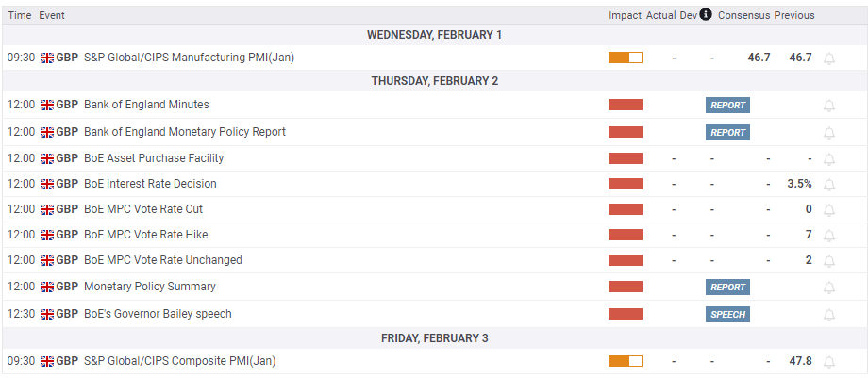Click UK flag beside BoE Asset Purchase Facility
The width and height of the screenshot is (868, 378).
47,158
